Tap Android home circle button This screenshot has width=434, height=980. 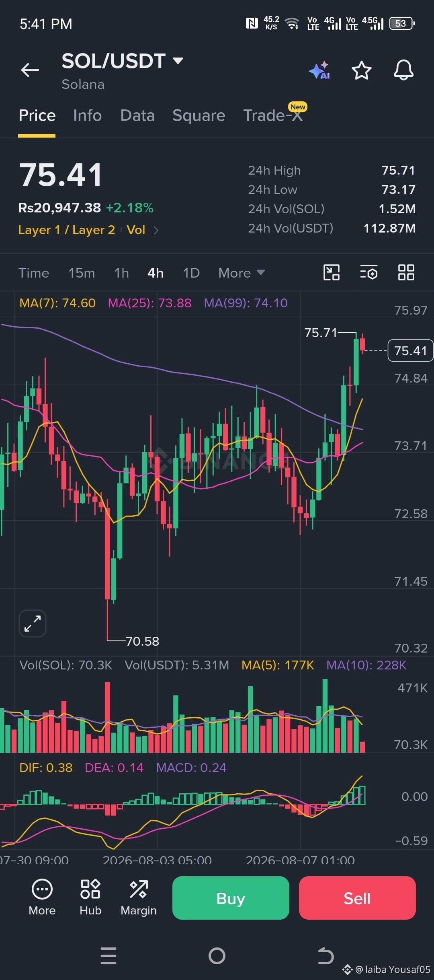[x=217, y=956]
